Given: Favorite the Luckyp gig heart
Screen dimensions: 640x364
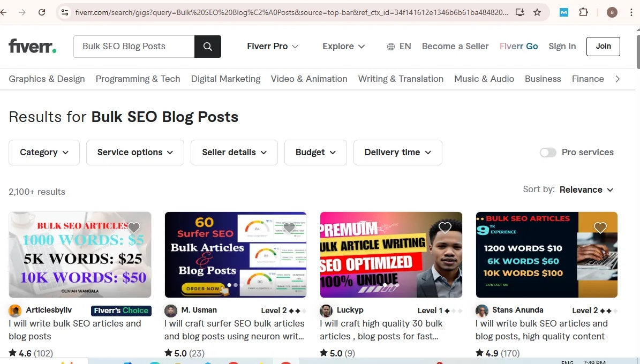Looking at the screenshot, I should (445, 227).
